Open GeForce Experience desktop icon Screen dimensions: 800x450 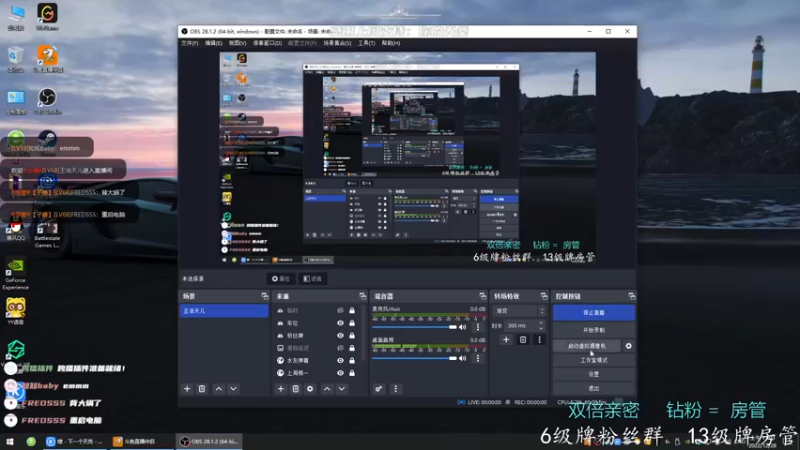16,274
